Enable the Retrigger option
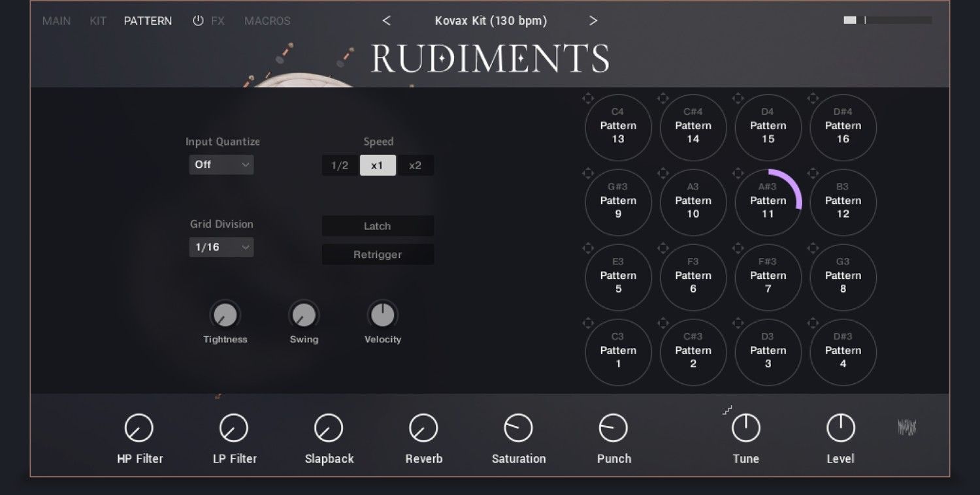The width and height of the screenshot is (980, 495). pyautogui.click(x=378, y=255)
